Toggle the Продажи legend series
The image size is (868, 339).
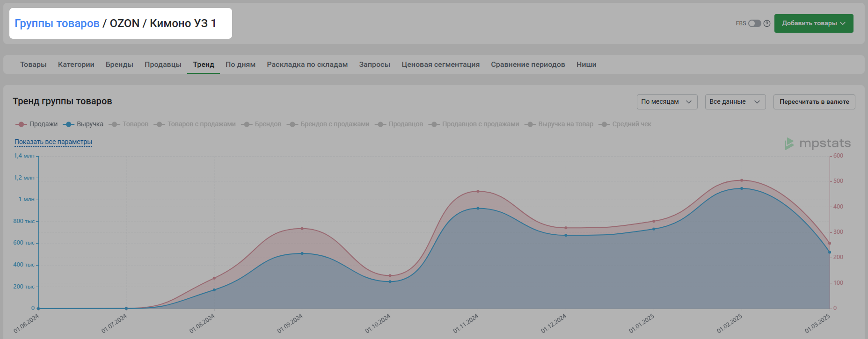[x=36, y=124]
